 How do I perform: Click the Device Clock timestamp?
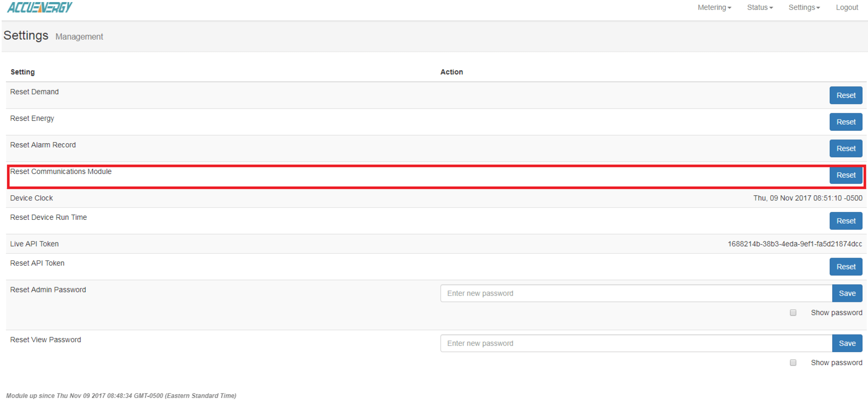[x=807, y=198]
